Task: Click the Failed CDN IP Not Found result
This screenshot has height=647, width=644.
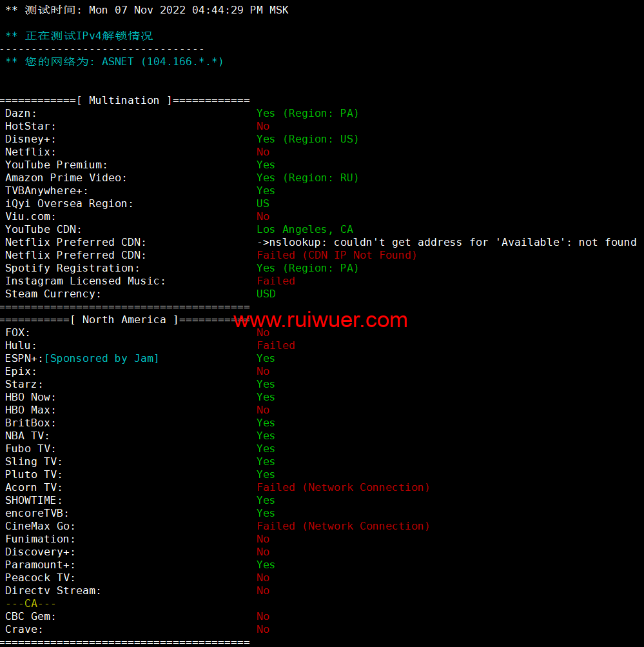Action: (x=337, y=255)
